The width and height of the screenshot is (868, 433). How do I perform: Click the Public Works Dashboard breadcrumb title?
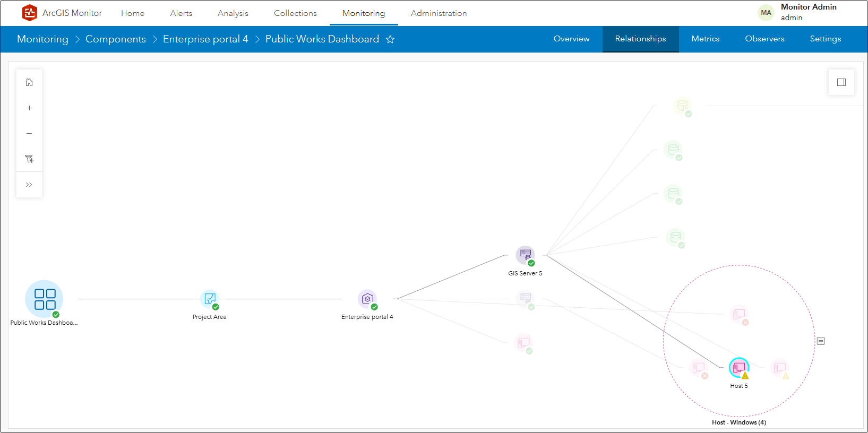pyautogui.click(x=322, y=39)
